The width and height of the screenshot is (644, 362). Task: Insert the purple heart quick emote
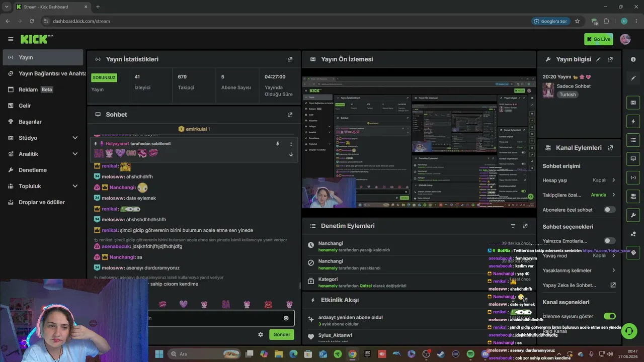[x=184, y=304]
